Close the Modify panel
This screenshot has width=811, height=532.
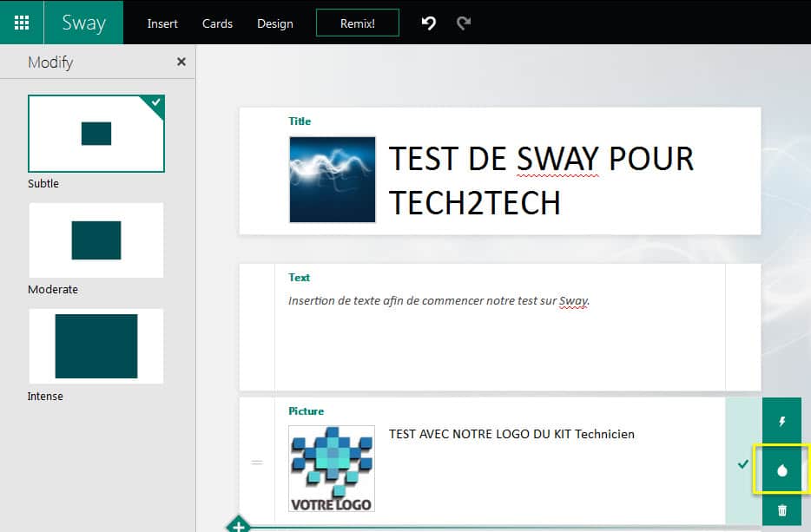pos(181,62)
